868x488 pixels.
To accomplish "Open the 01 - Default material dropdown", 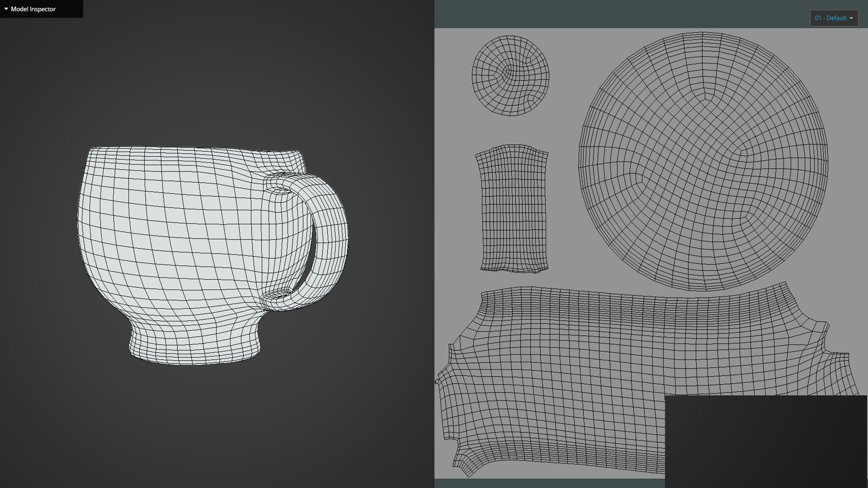I will pos(834,18).
